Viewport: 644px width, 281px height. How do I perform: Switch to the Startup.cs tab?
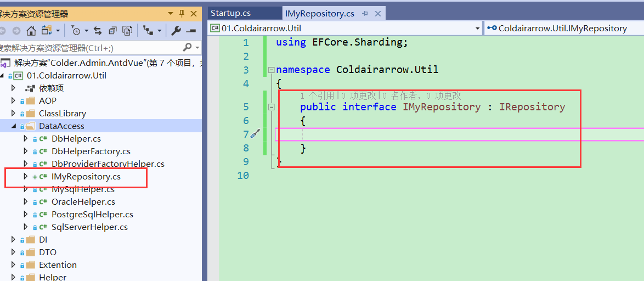tap(230, 13)
